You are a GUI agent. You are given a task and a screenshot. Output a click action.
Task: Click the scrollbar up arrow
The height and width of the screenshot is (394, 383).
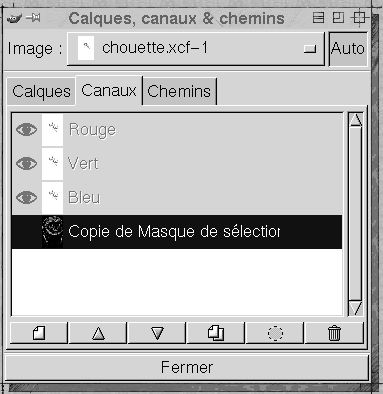pyautogui.click(x=356, y=120)
